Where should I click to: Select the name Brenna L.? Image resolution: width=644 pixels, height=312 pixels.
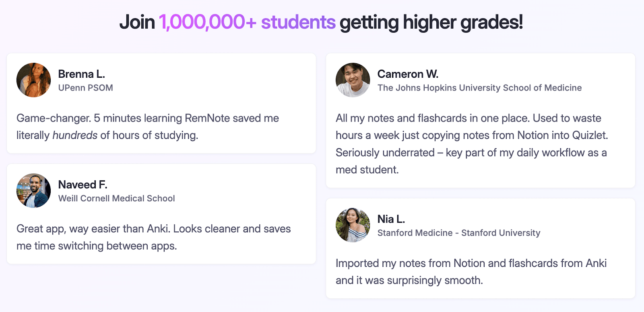81,74
